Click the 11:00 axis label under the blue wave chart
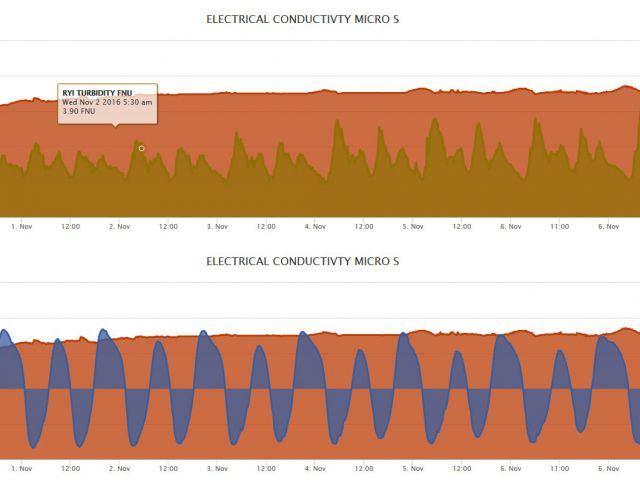Viewport: 640px width, 480px height. [x=560, y=468]
